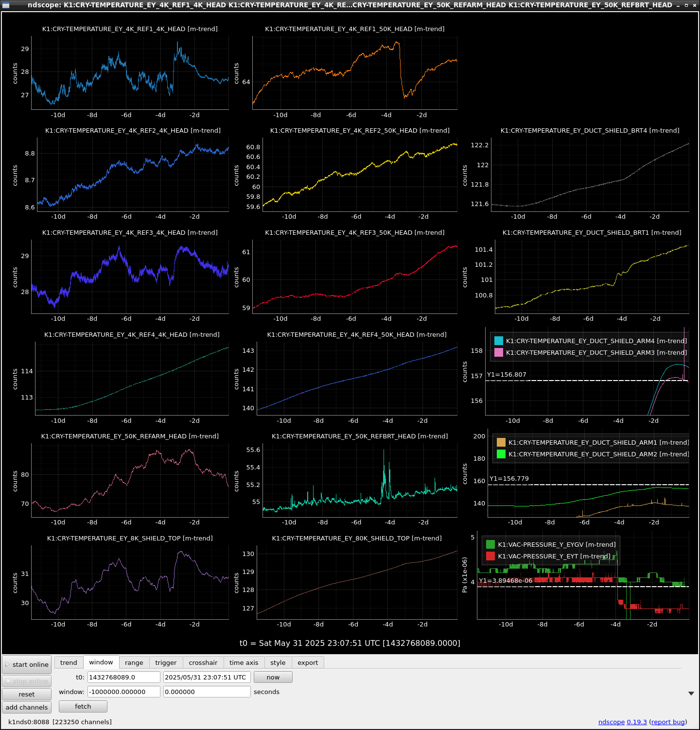This screenshot has height=730, width=700.
Task: Click the start online button
Action: [27, 664]
